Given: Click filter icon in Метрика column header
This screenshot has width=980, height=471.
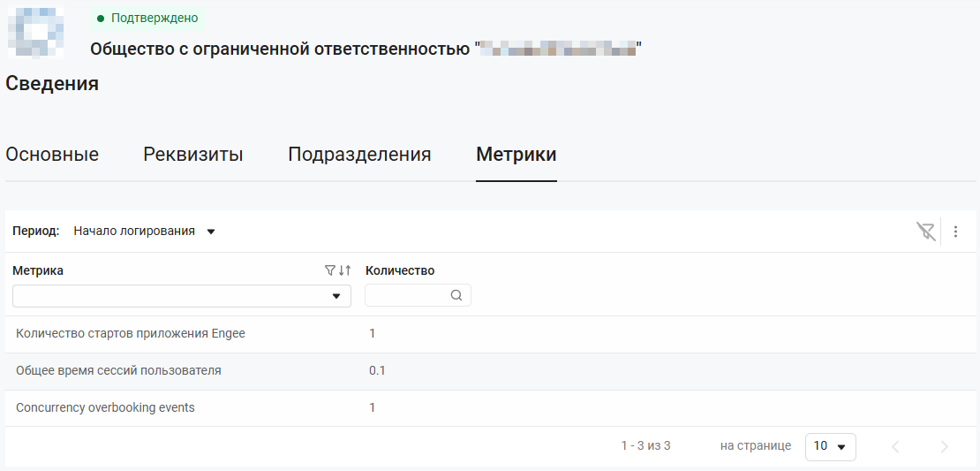Looking at the screenshot, I should (330, 270).
